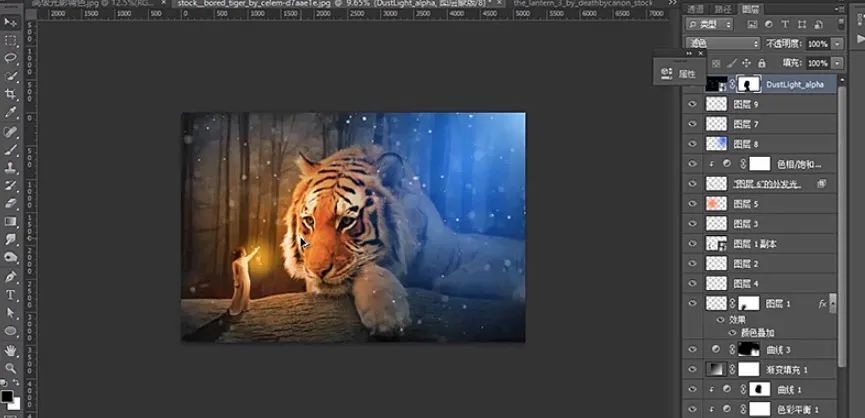Select the Zoom tool

[11, 369]
